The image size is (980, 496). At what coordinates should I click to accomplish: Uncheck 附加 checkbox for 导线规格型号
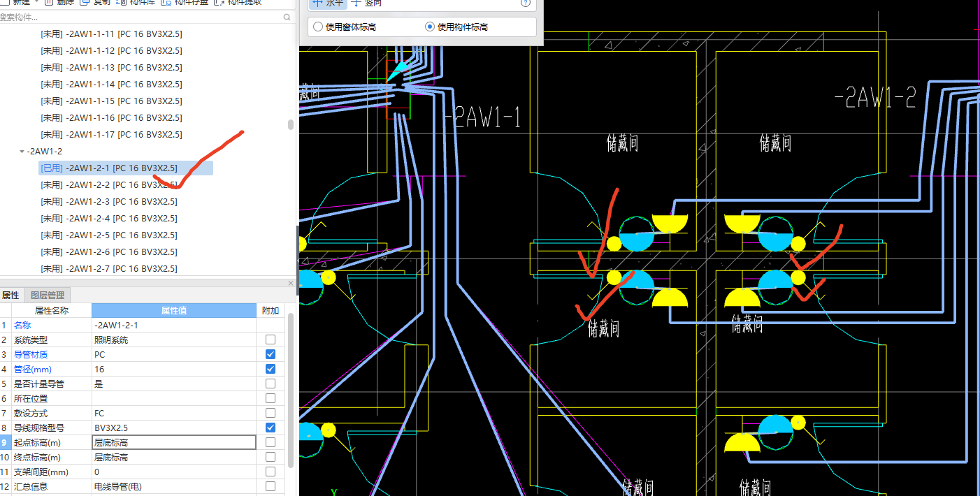tap(271, 428)
